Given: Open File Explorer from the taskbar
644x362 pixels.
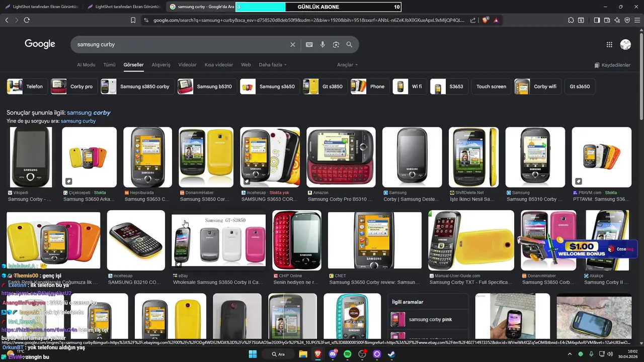Looking at the screenshot, I should (x=303, y=354).
